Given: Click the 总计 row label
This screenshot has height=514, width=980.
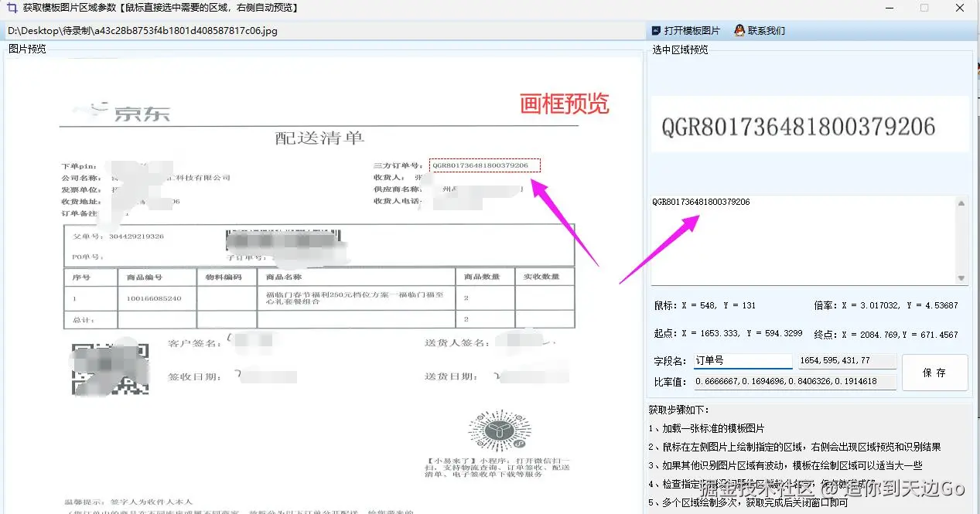Looking at the screenshot, I should [x=83, y=319].
